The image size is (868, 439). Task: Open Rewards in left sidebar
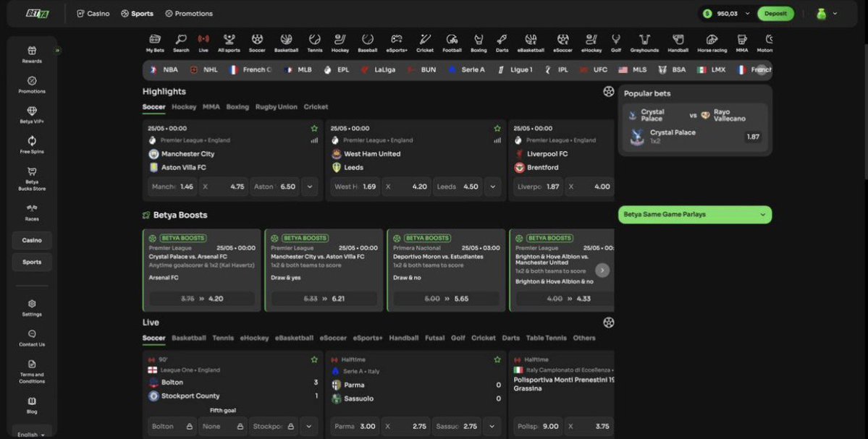tap(32, 55)
